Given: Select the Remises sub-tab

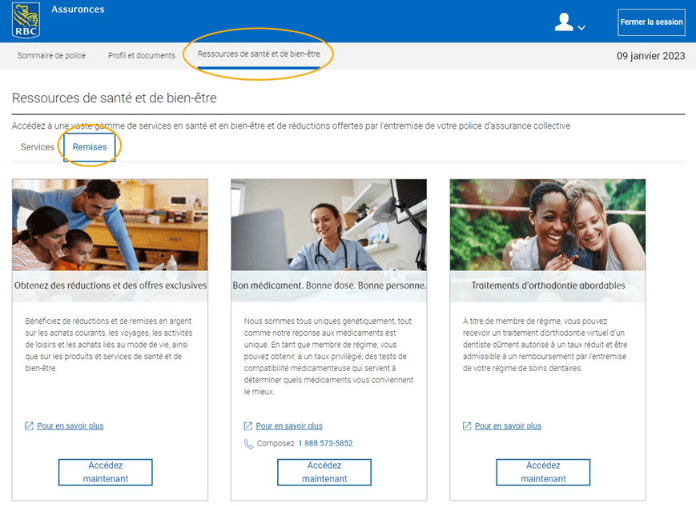Looking at the screenshot, I should pyautogui.click(x=90, y=147).
